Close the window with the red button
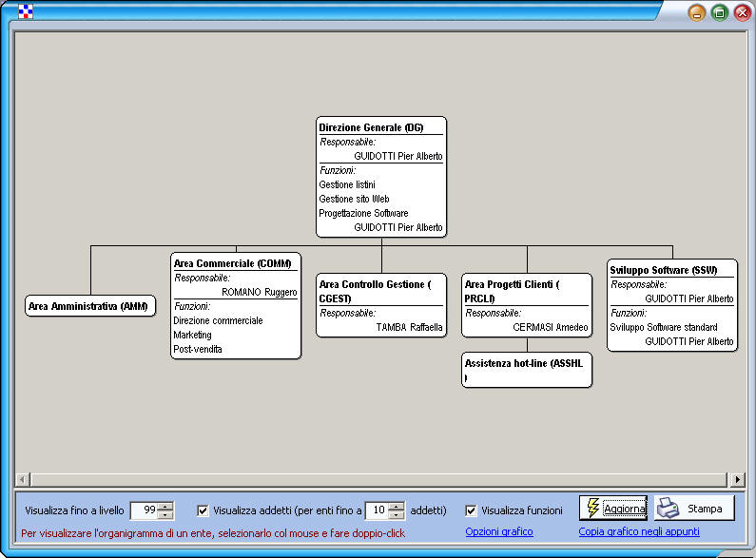 (x=742, y=12)
